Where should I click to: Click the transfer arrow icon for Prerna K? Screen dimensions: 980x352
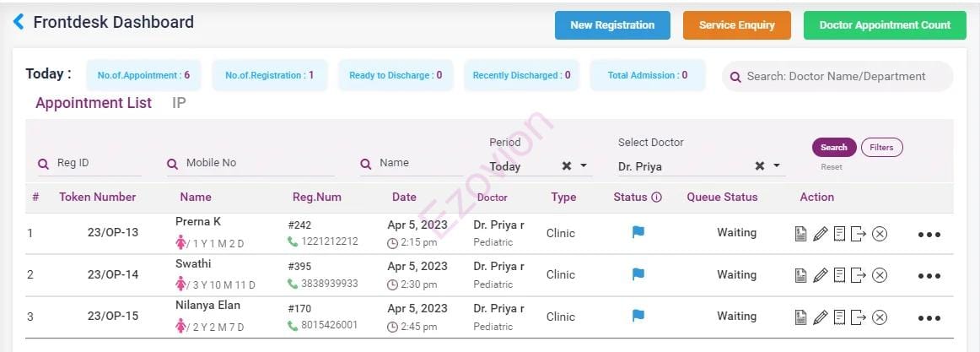859,234
